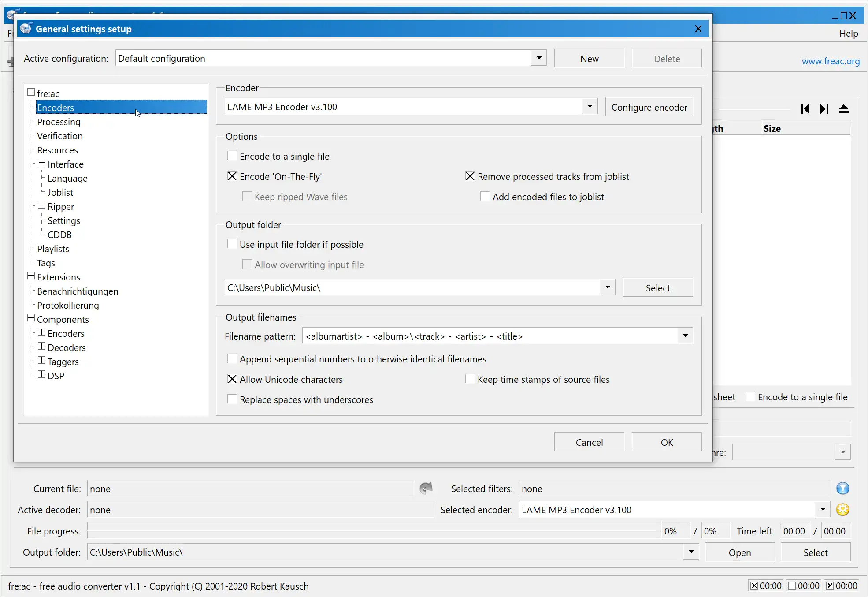Click the 'Configure encoder' button

click(x=649, y=107)
